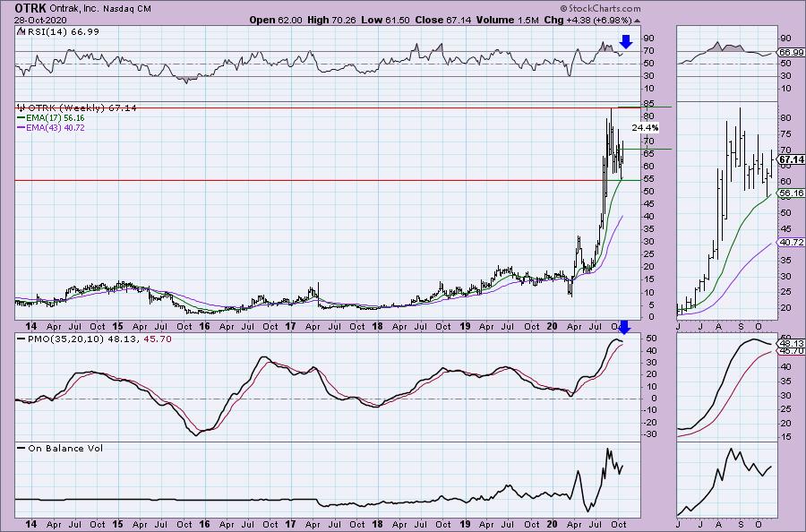Click the Nasdaq CM exchange label
The height and width of the screenshot is (532, 806).
(x=128, y=9)
